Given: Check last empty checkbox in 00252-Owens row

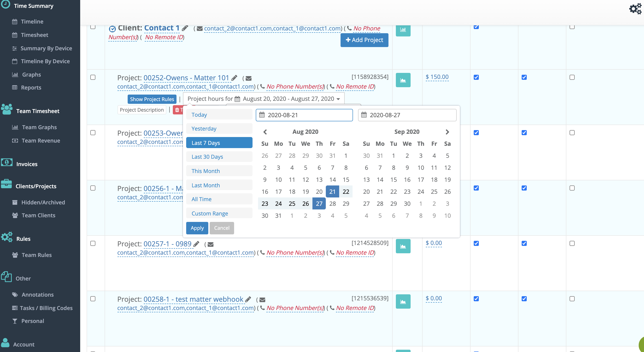Looking at the screenshot, I should tap(572, 77).
